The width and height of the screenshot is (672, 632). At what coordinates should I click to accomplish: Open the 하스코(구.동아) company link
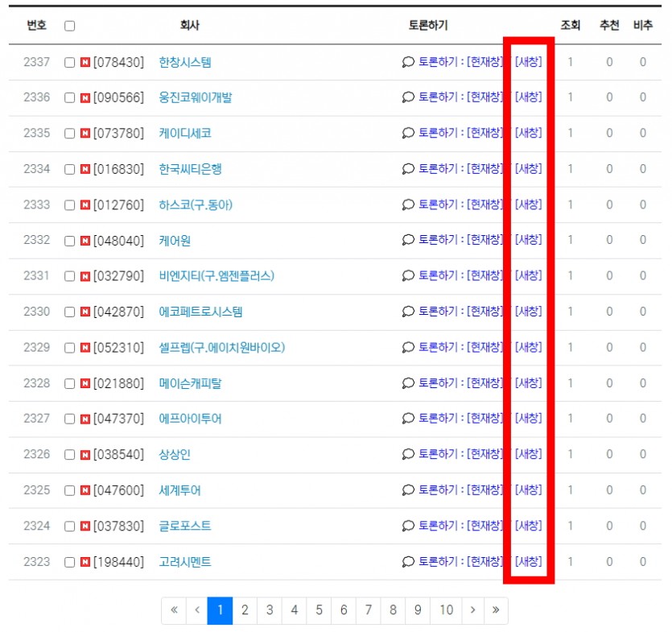coord(196,205)
